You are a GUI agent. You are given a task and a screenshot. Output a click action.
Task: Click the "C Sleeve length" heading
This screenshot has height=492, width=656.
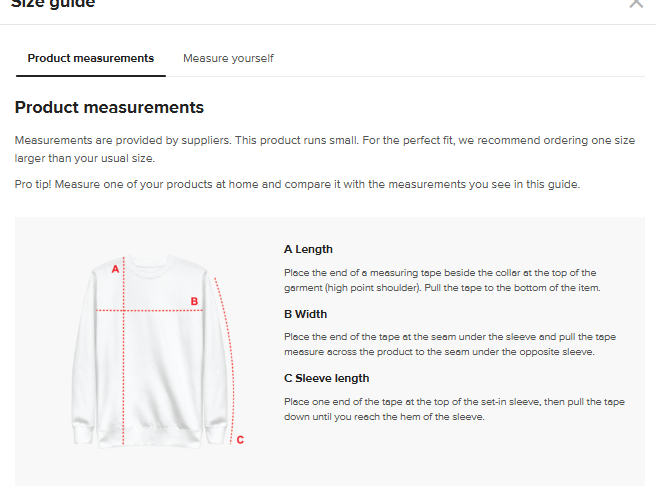click(326, 378)
